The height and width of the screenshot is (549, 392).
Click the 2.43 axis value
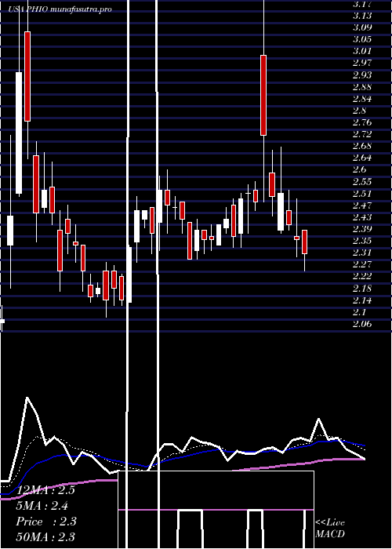click(x=362, y=217)
